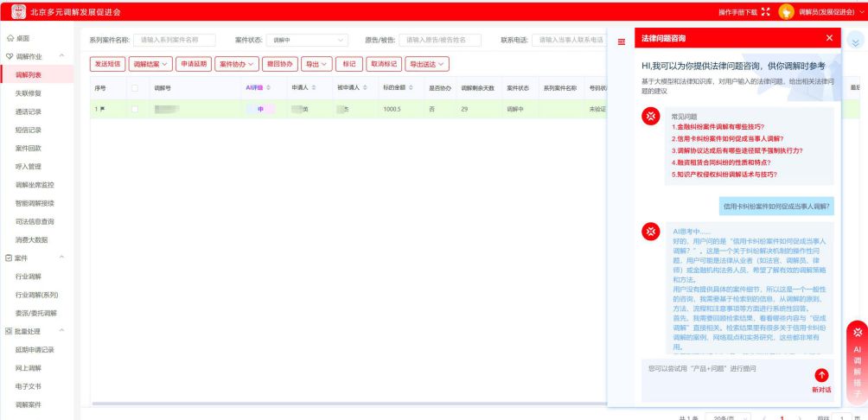Click the double-chevron collapse icon at far right
The image size is (868, 420).
tap(855, 41)
